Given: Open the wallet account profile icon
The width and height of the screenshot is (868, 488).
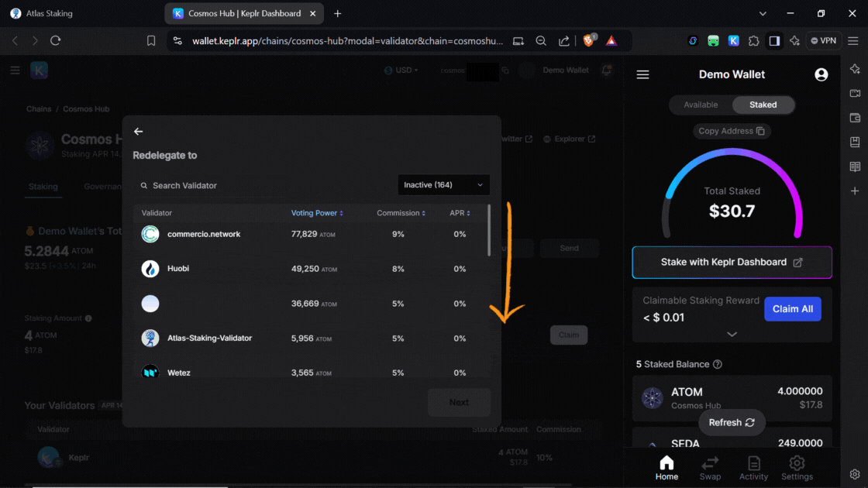Looking at the screenshot, I should (x=821, y=74).
